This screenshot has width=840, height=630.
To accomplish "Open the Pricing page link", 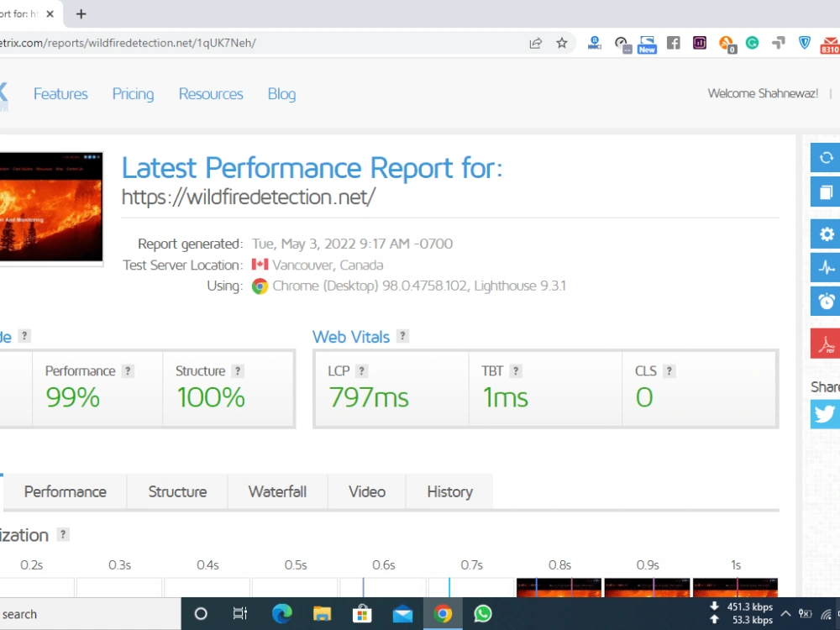I will tap(133, 94).
